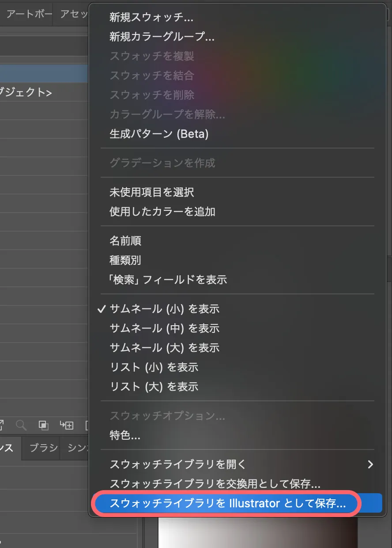
Task: Open the Swatch Libraries menu icon
Action: click(x=2, y=426)
